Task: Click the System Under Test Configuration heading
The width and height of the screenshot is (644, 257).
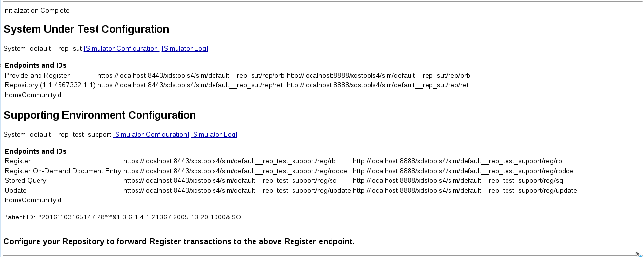Action: tap(86, 29)
